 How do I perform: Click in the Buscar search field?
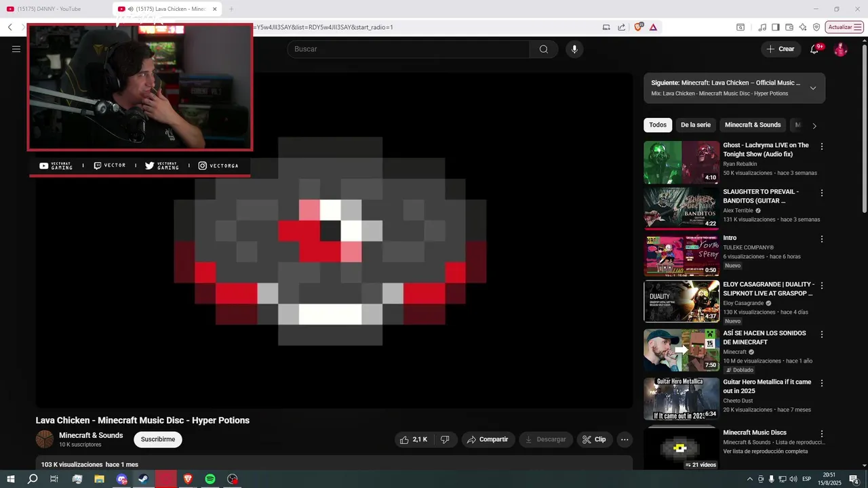click(x=408, y=49)
